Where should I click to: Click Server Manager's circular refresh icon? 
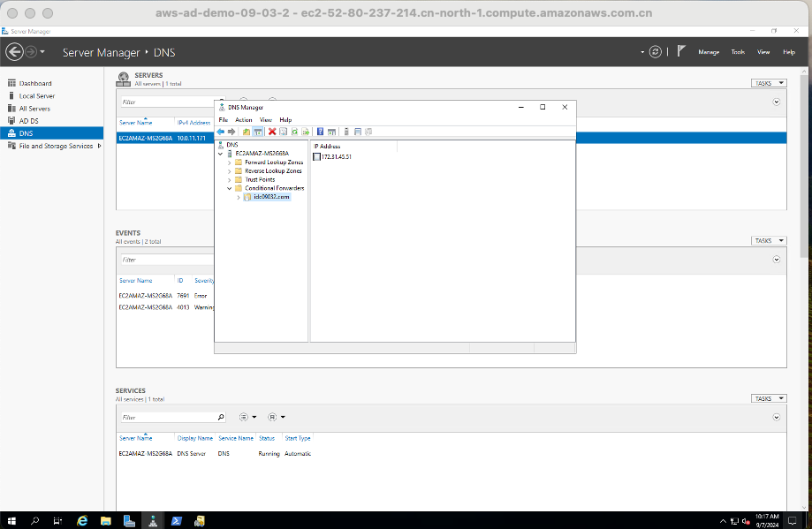tap(655, 51)
